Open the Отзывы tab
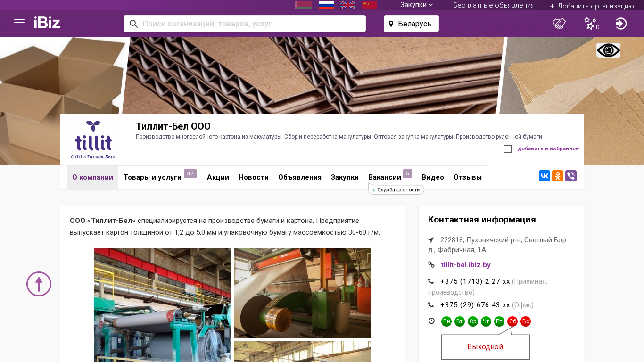Image resolution: width=644 pixels, height=362 pixels. click(x=468, y=177)
